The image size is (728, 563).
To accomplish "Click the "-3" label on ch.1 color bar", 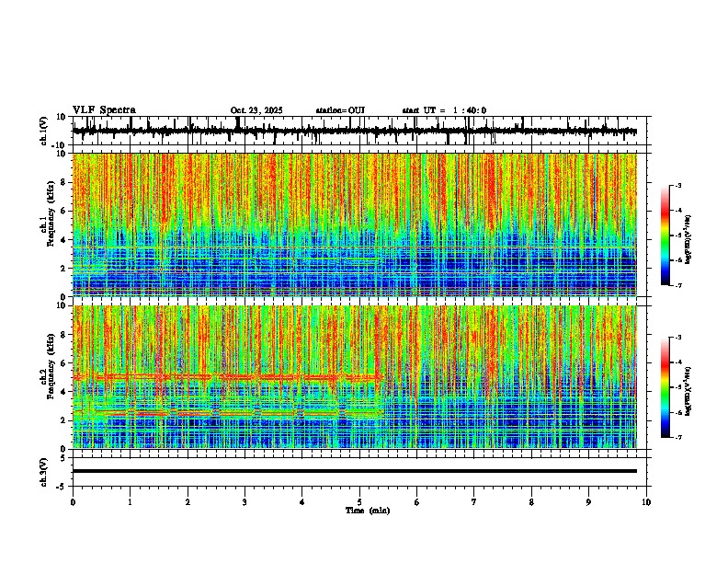I will point(677,186).
